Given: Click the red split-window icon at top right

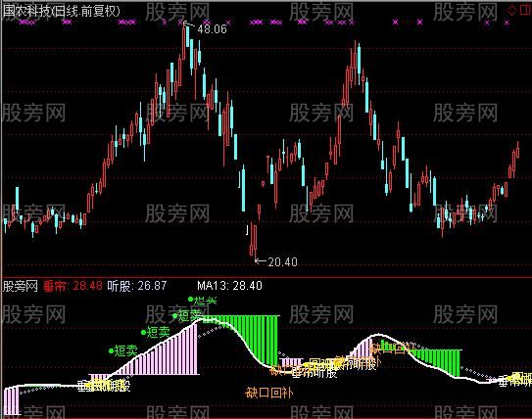Looking at the screenshot, I should (x=525, y=11).
